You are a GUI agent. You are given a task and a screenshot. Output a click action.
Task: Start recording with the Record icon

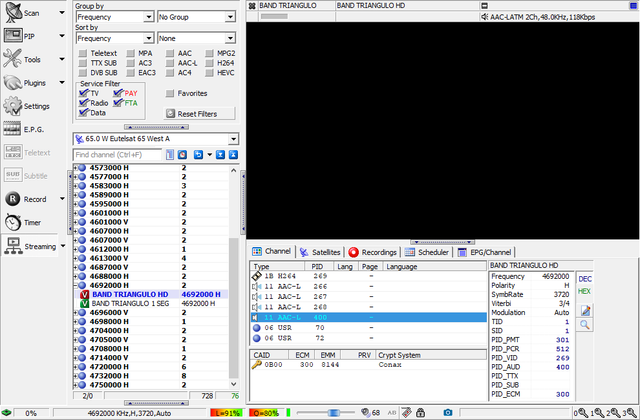13,199
